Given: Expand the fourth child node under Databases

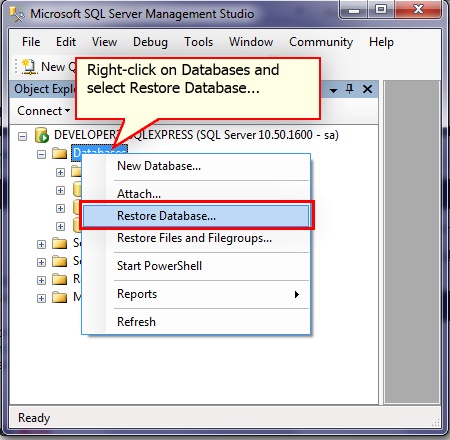Looking at the screenshot, I should coord(60,226).
